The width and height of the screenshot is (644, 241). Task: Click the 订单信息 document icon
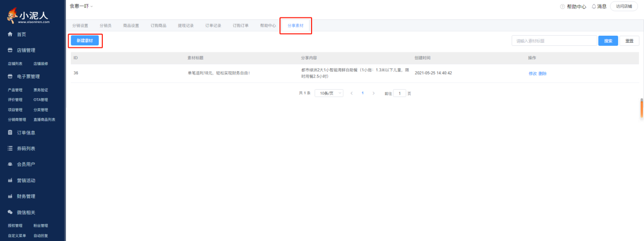point(10,132)
